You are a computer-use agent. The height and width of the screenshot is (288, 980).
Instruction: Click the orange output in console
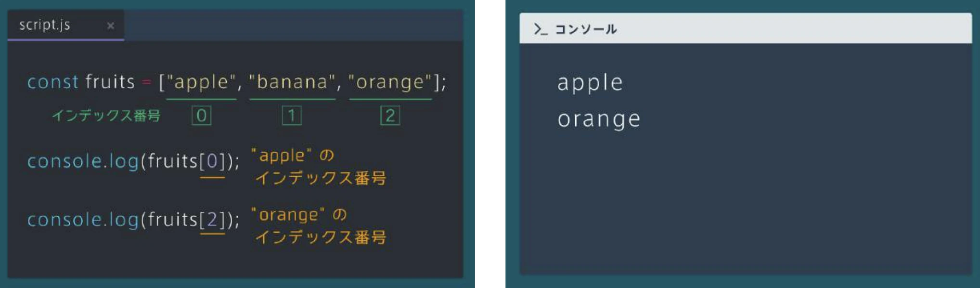click(x=599, y=119)
